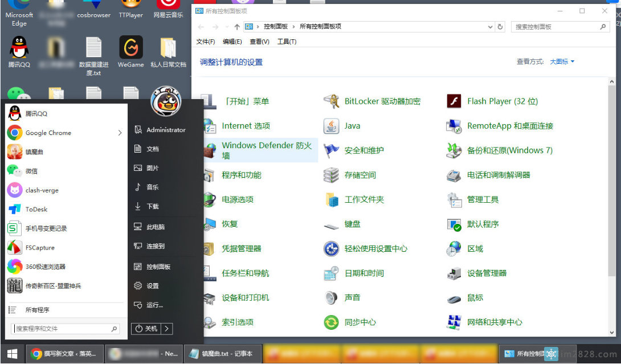Expand the 控制面板 breadcrumb arrow in address bar
Screen dimensions: 621x364
pyautogui.click(x=294, y=27)
